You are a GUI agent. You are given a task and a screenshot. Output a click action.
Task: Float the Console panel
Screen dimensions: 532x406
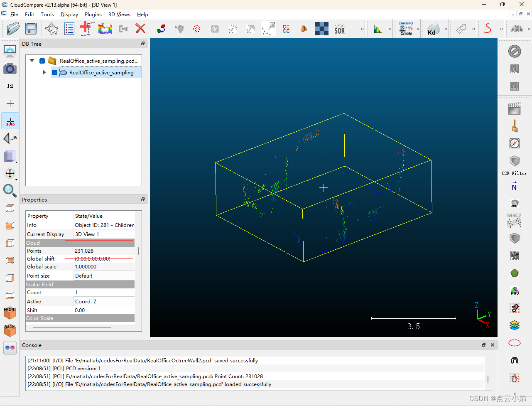484,345
